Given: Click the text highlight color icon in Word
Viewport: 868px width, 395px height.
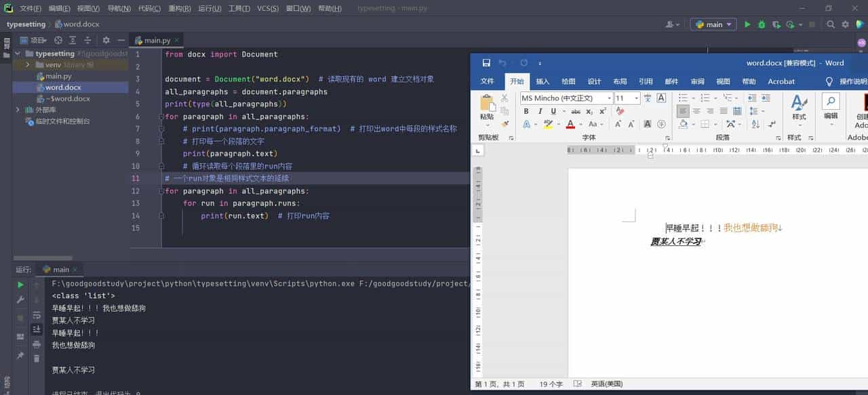Looking at the screenshot, I should click(547, 123).
